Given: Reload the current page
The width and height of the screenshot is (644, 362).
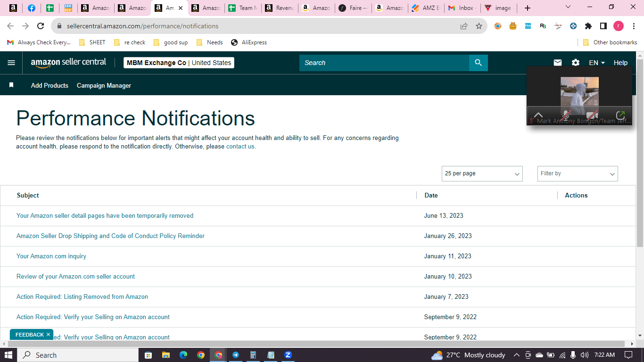Looking at the screenshot, I should tap(41, 26).
